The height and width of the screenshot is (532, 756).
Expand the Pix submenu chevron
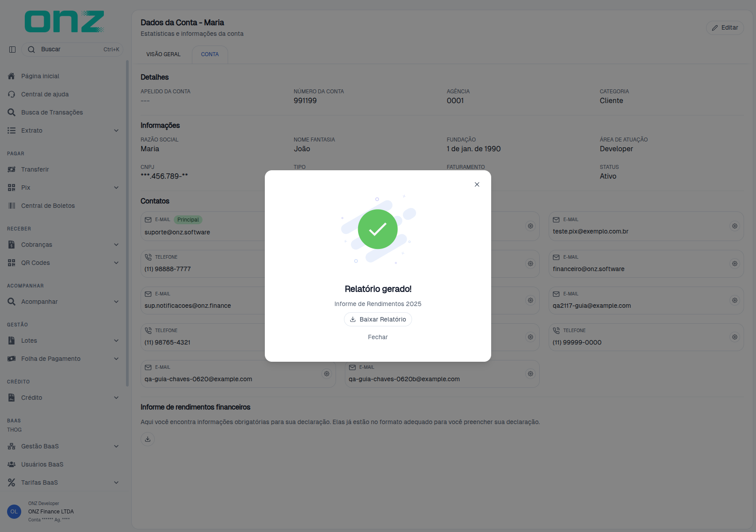point(116,188)
